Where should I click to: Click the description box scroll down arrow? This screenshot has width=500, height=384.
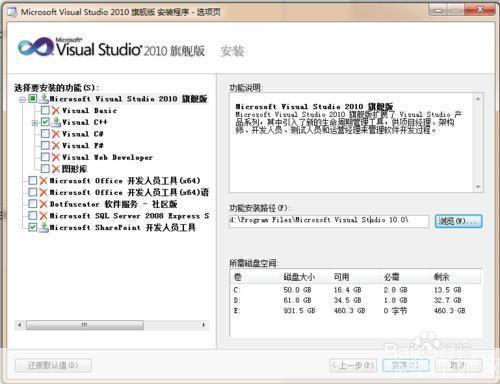coord(477,187)
